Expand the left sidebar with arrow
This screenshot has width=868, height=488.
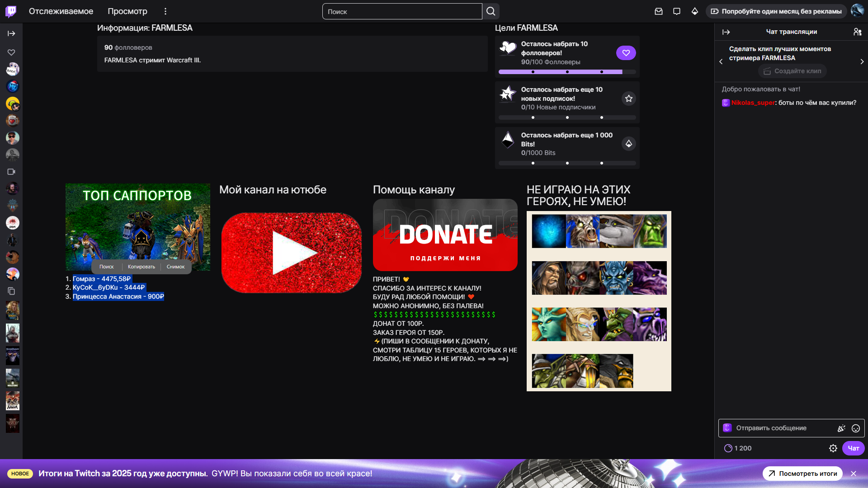click(11, 33)
